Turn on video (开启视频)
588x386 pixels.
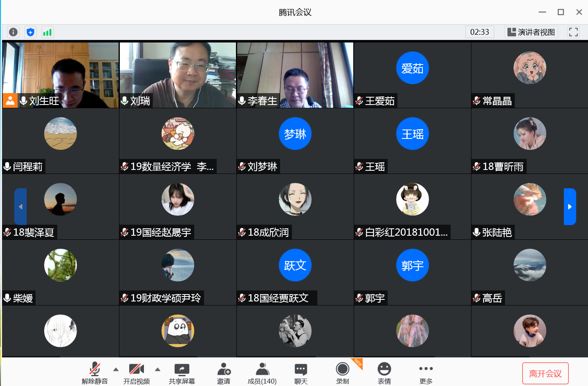click(x=136, y=373)
